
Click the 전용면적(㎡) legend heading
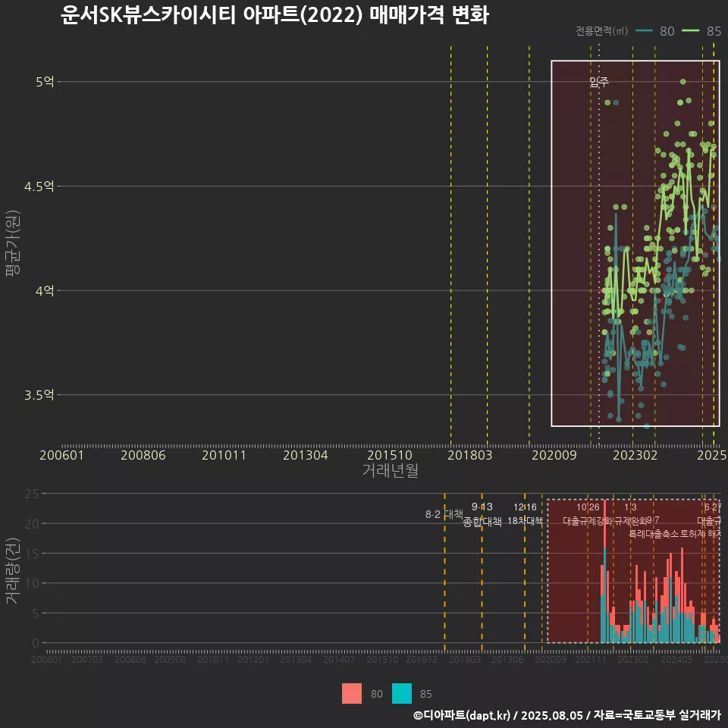[x=601, y=30]
